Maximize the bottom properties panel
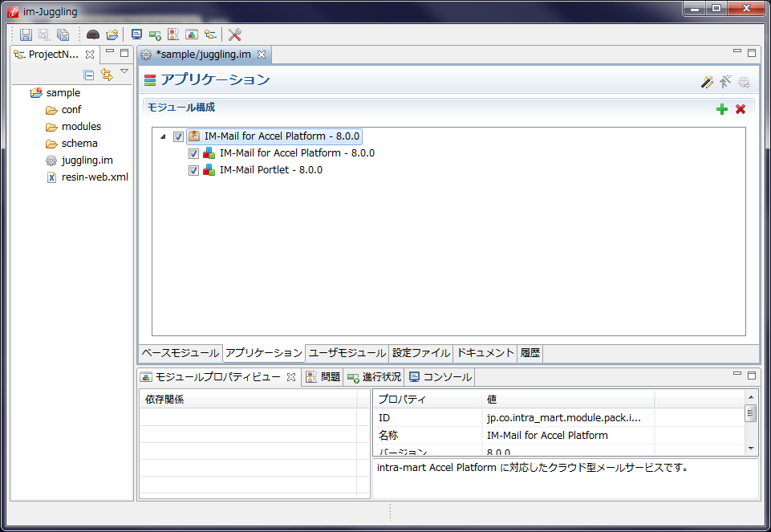The height and width of the screenshot is (532, 771). pyautogui.click(x=752, y=376)
